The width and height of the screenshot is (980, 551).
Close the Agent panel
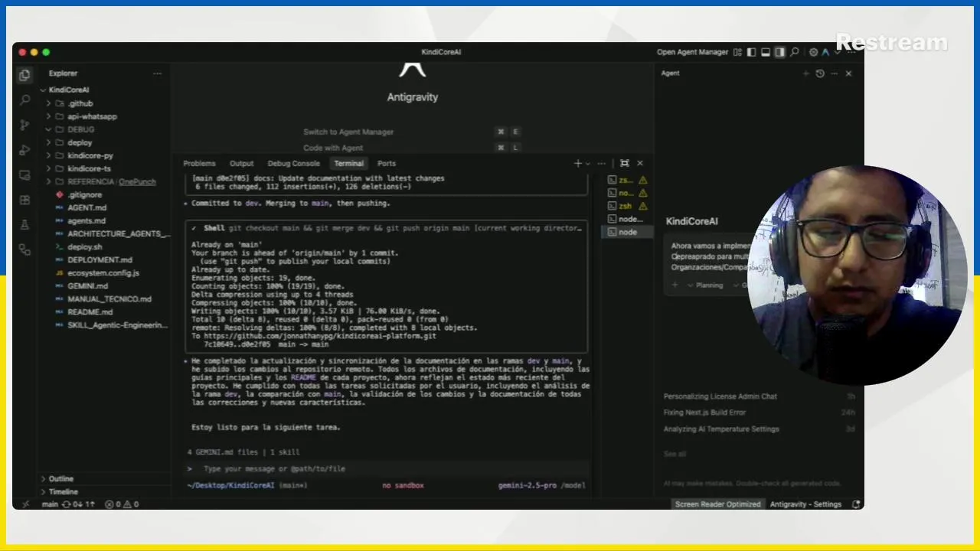coord(848,73)
